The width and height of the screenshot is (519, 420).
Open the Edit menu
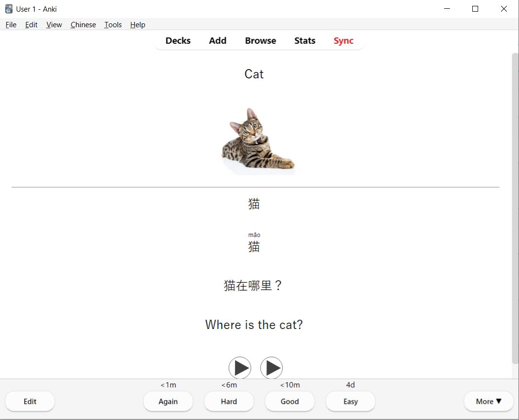coord(31,25)
